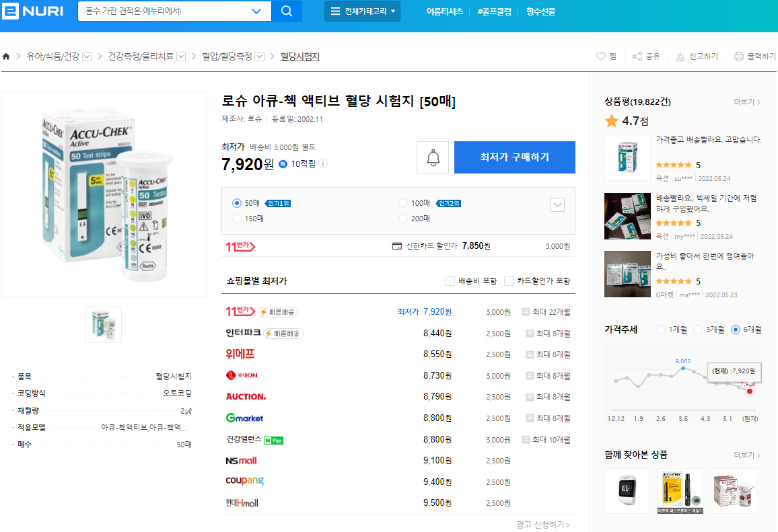This screenshot has width=778, height=532.
Task: Open the 여름티셔츠 link
Action: coord(445,11)
